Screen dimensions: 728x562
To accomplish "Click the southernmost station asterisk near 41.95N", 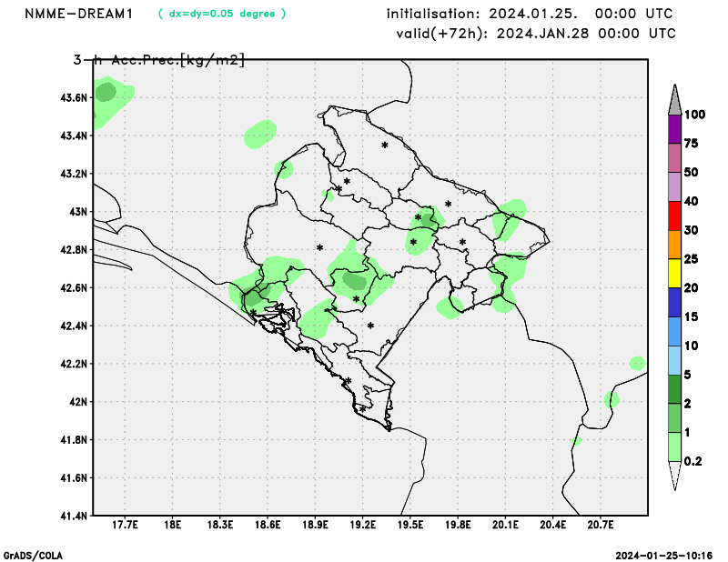I will 362,409.
